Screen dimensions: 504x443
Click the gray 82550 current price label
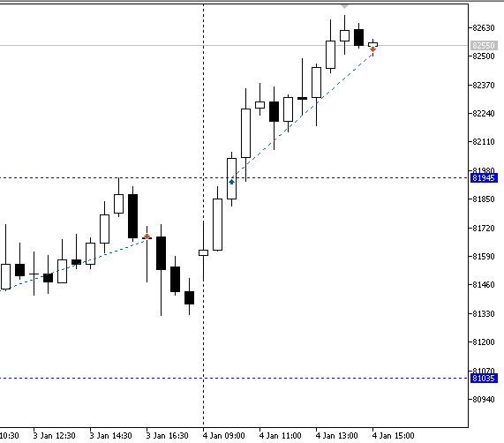[x=484, y=45]
